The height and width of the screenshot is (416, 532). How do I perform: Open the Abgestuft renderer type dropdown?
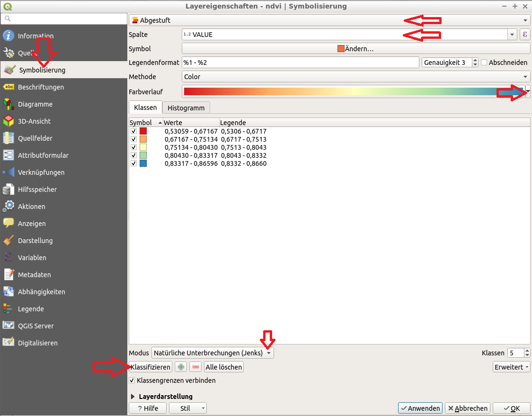(329, 20)
